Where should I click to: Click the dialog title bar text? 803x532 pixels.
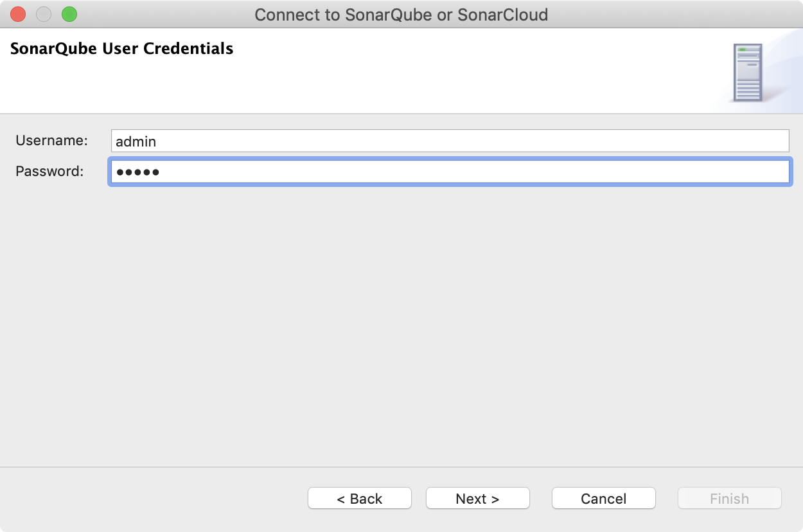pyautogui.click(x=401, y=14)
